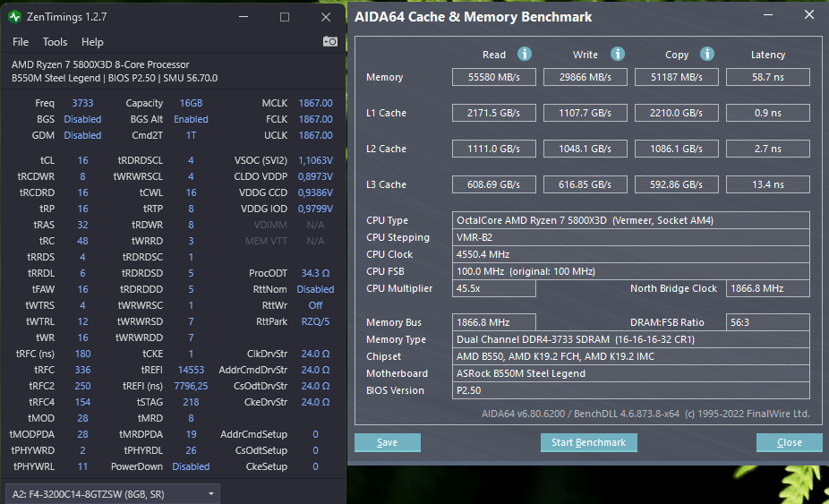Click the Close button in AIDA64
The width and height of the screenshot is (829, 504).
[790, 442]
